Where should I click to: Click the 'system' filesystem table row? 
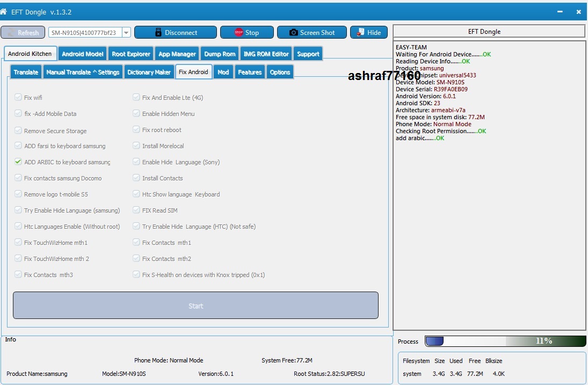click(x=454, y=374)
